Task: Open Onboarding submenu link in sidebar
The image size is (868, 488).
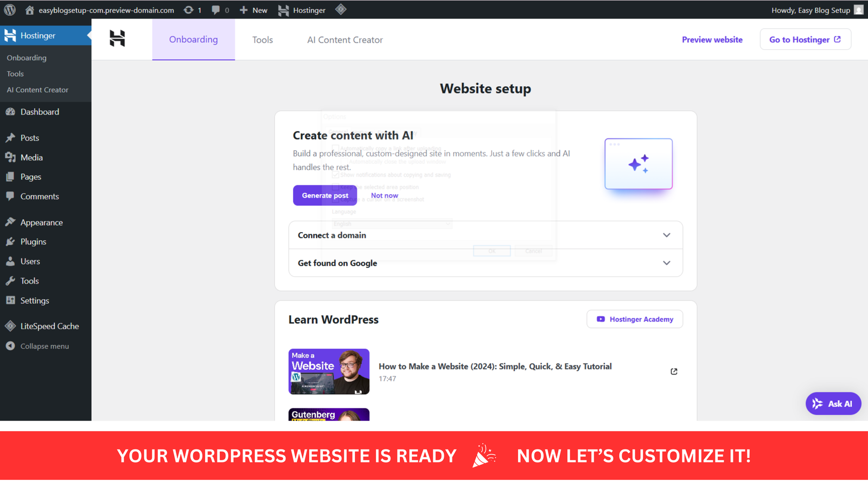Action: click(x=27, y=57)
